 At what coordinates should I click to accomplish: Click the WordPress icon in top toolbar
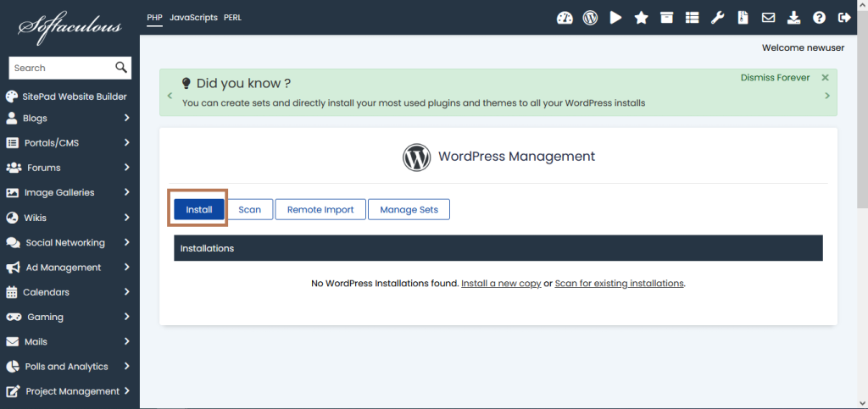[590, 18]
